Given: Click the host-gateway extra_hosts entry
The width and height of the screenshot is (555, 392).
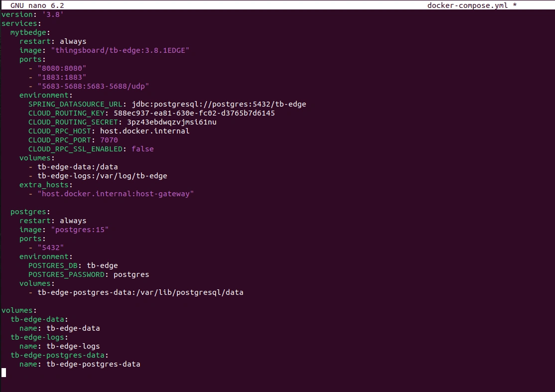Looking at the screenshot, I should coord(116,194).
